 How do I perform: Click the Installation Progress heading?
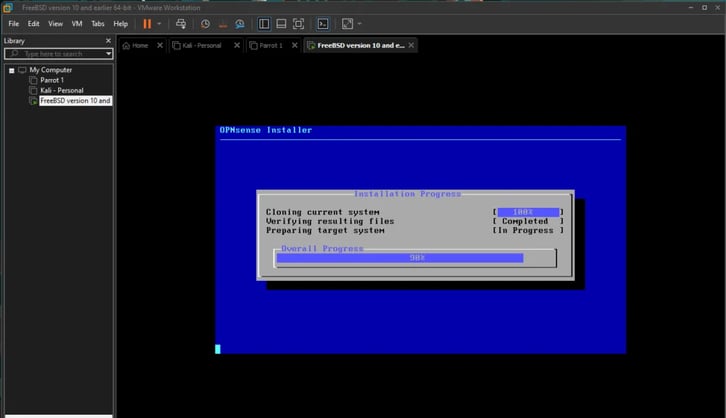coord(407,194)
